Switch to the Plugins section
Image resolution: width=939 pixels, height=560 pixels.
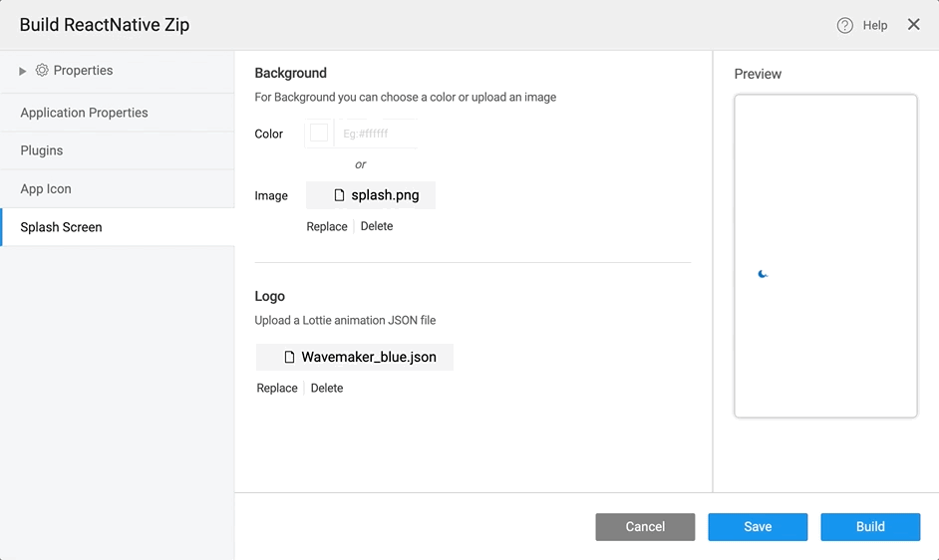point(42,150)
